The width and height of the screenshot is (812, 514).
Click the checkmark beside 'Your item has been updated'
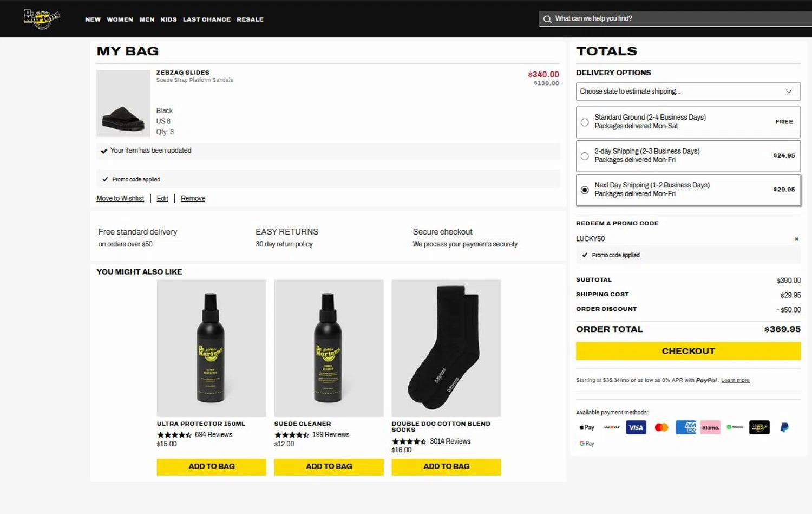104,151
